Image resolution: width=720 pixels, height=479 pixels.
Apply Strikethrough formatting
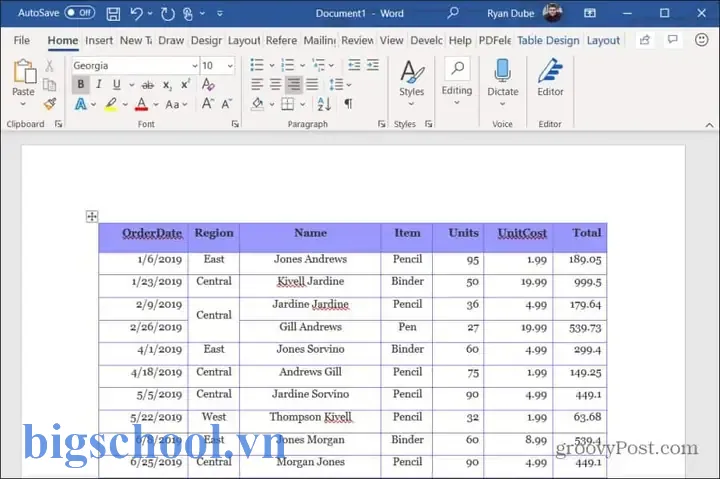pyautogui.click(x=147, y=85)
